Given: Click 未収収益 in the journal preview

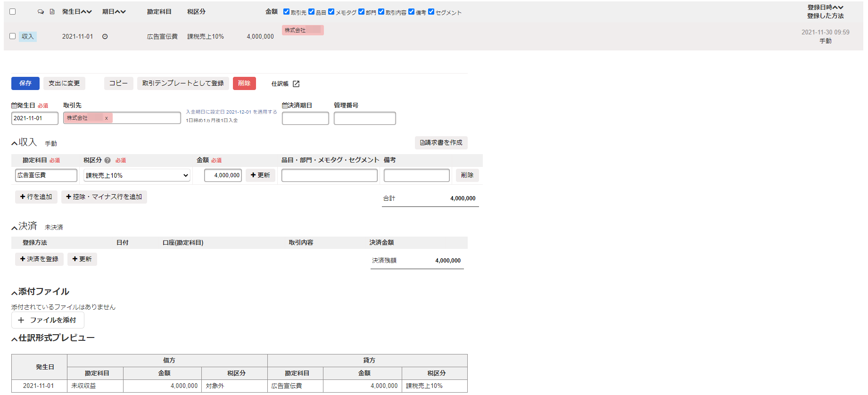Looking at the screenshot, I should 83,386.
